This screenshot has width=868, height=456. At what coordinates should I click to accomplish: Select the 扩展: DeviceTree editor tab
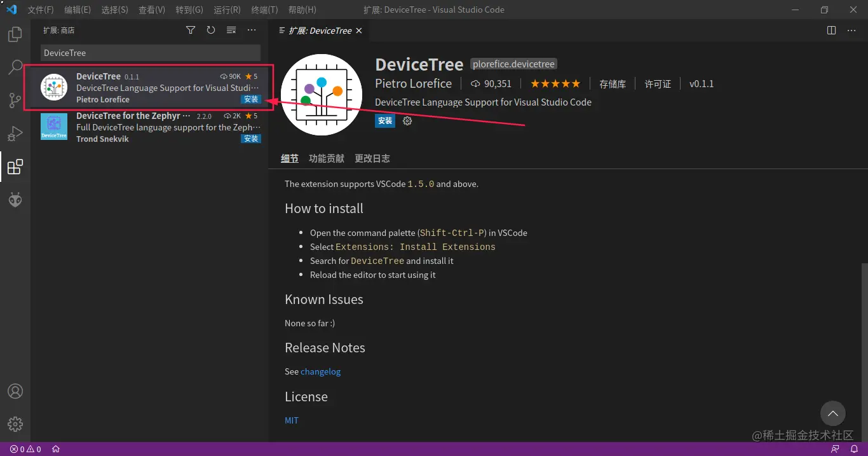click(x=320, y=31)
